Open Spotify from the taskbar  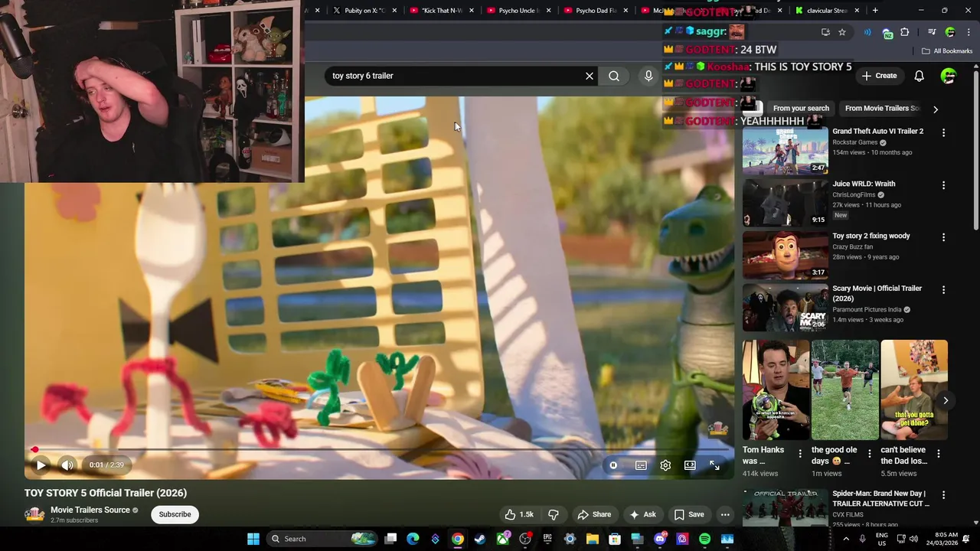click(x=704, y=539)
